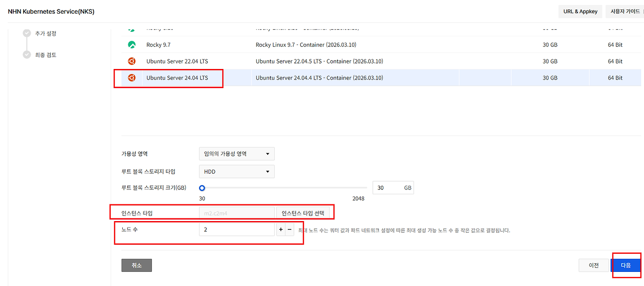This screenshot has height=286, width=644.
Task: Click the NHN Kubernetes Service(NKS) title
Action: click(51, 12)
